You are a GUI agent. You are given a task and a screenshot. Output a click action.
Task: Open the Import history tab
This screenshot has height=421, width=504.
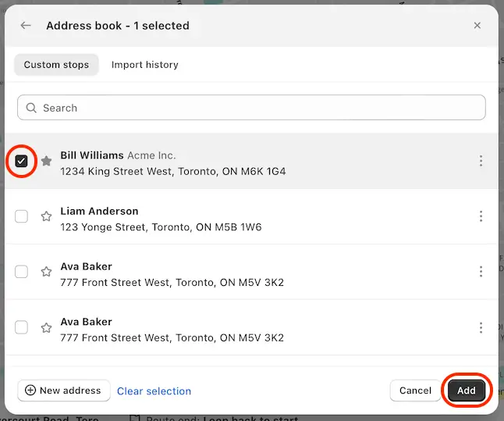tap(144, 65)
